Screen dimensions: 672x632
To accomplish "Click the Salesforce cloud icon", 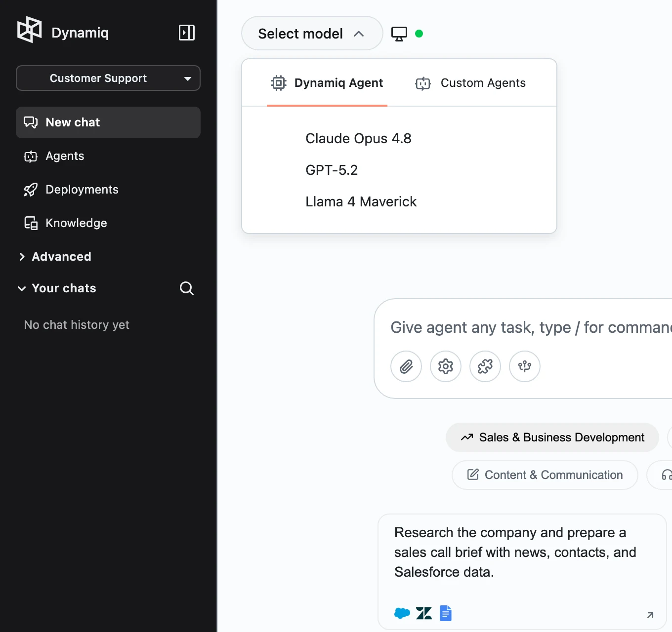I will pos(402,613).
